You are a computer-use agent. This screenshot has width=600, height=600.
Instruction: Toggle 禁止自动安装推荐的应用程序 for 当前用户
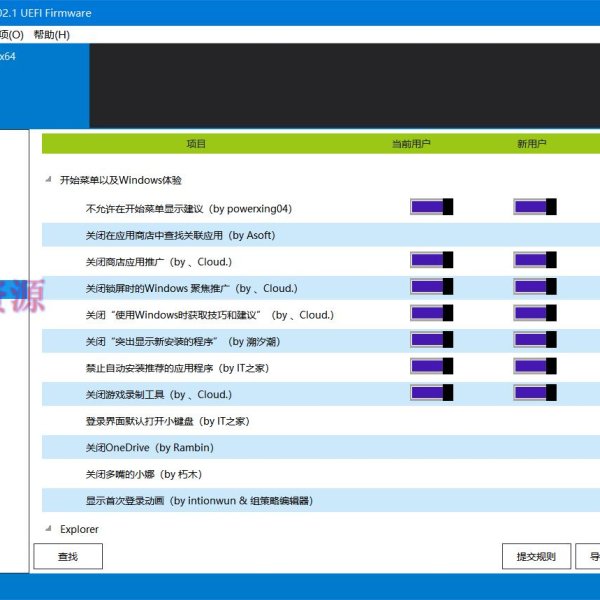431,366
